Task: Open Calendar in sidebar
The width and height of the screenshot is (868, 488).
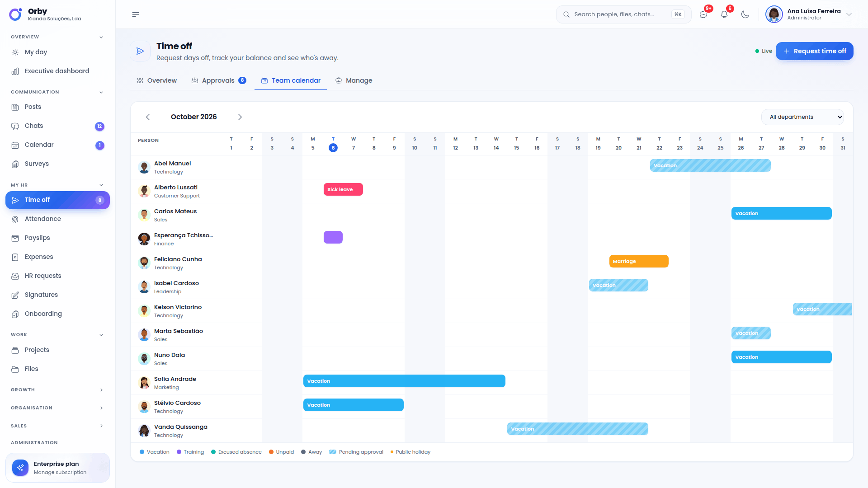Action: pos(57,145)
